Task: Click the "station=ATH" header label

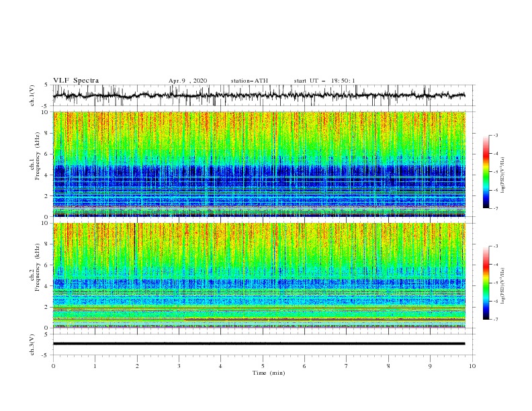Action: (249, 81)
